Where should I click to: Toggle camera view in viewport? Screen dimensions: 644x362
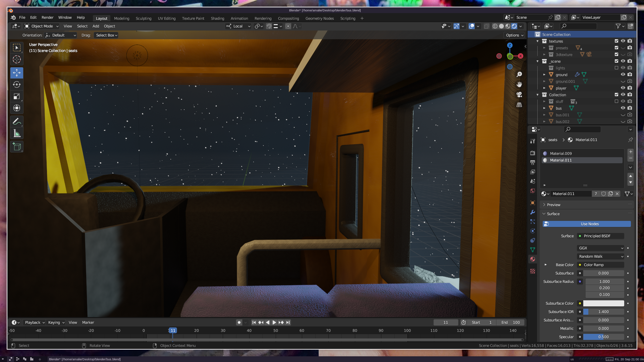click(x=519, y=95)
